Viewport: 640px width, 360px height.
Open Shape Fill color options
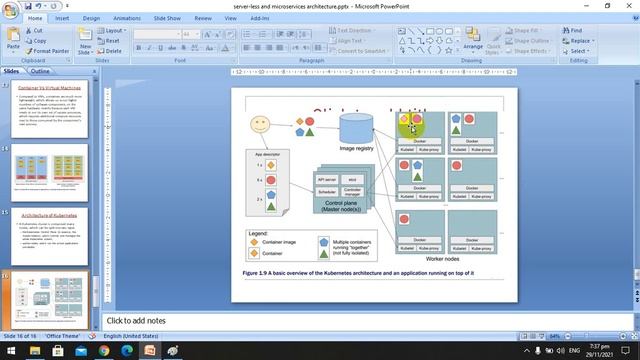coord(522,31)
